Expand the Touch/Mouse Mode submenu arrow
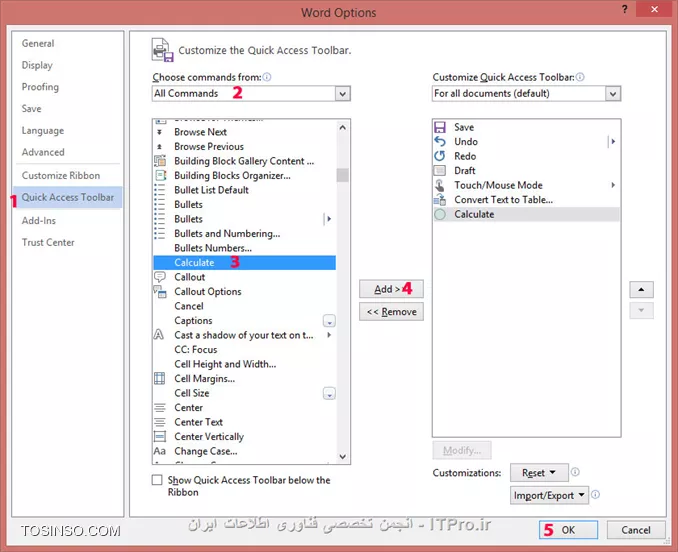678x552 pixels. tap(613, 185)
